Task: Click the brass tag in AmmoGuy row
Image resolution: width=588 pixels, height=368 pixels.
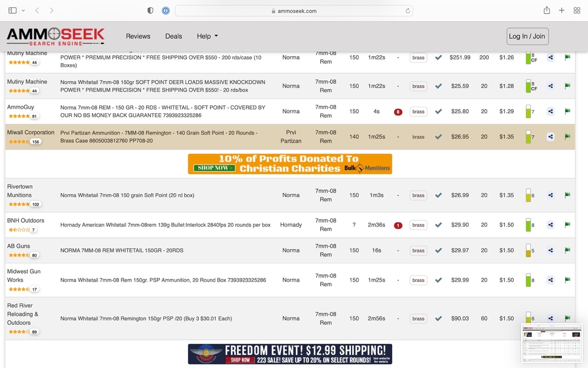Action: (418, 111)
